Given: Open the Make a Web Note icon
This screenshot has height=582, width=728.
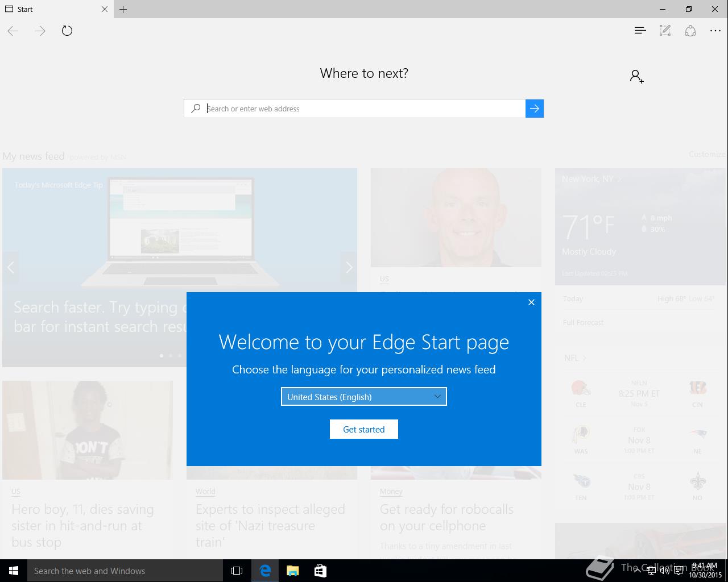Looking at the screenshot, I should 665,31.
